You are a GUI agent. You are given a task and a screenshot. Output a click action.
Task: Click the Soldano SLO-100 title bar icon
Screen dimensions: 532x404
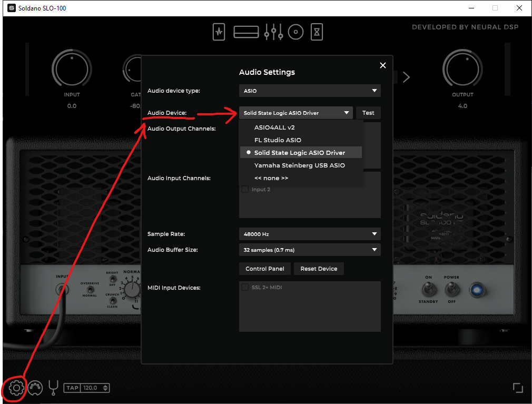(x=12, y=8)
